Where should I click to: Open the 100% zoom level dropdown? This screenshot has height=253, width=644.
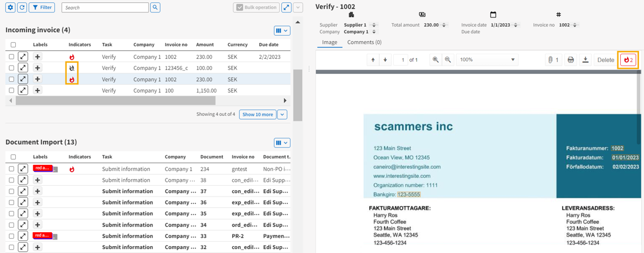[x=486, y=60]
